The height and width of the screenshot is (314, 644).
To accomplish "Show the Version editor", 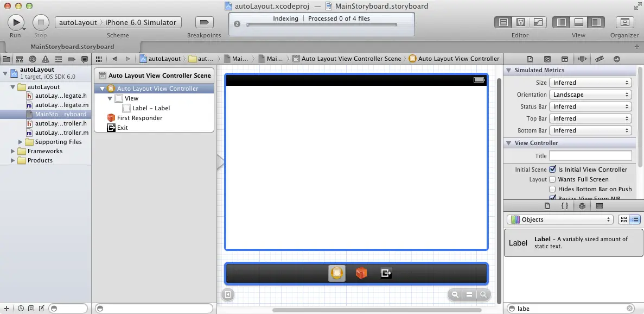I will pos(538,22).
